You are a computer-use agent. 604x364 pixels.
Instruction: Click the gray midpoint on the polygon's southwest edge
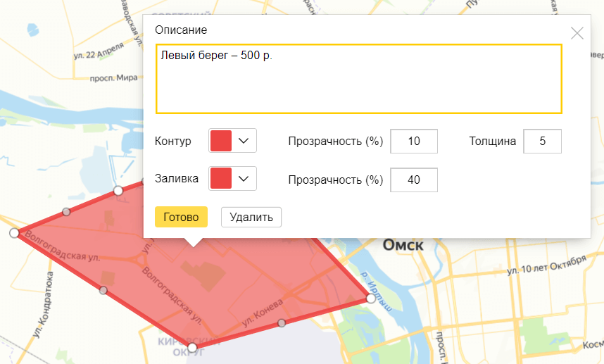coord(103,291)
